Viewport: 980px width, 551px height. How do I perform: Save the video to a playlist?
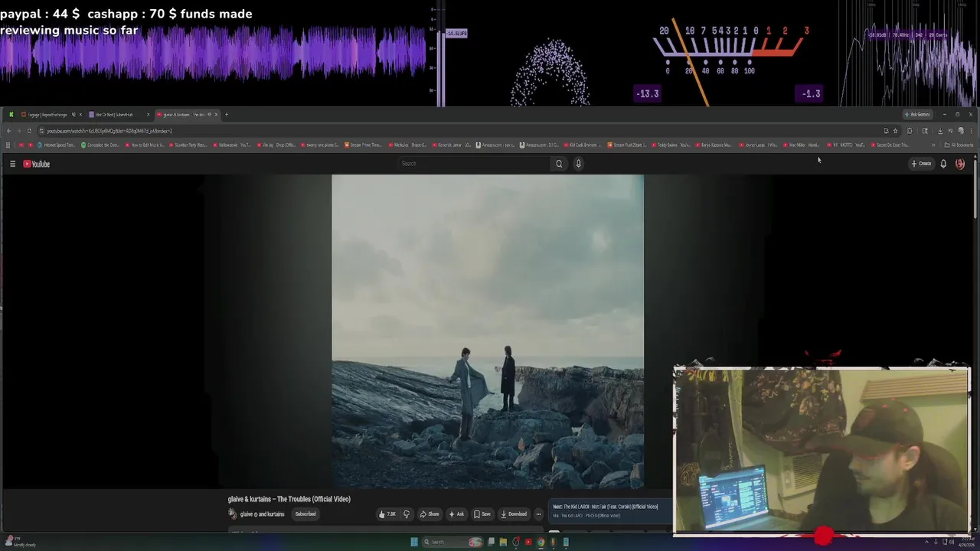(x=482, y=514)
